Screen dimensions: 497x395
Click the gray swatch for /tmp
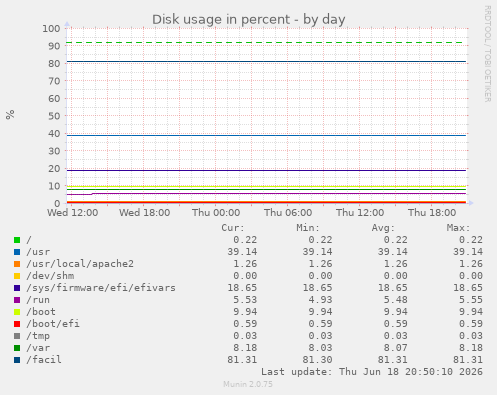tap(17, 336)
